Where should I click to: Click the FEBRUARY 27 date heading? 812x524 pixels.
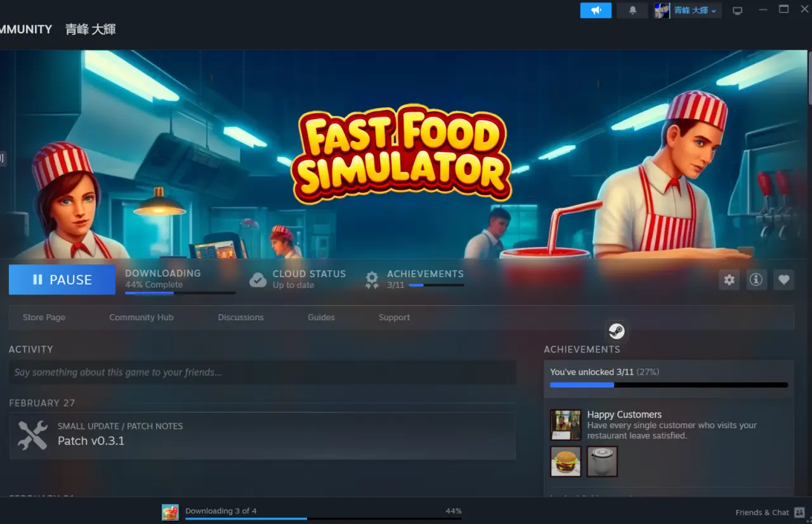click(42, 403)
